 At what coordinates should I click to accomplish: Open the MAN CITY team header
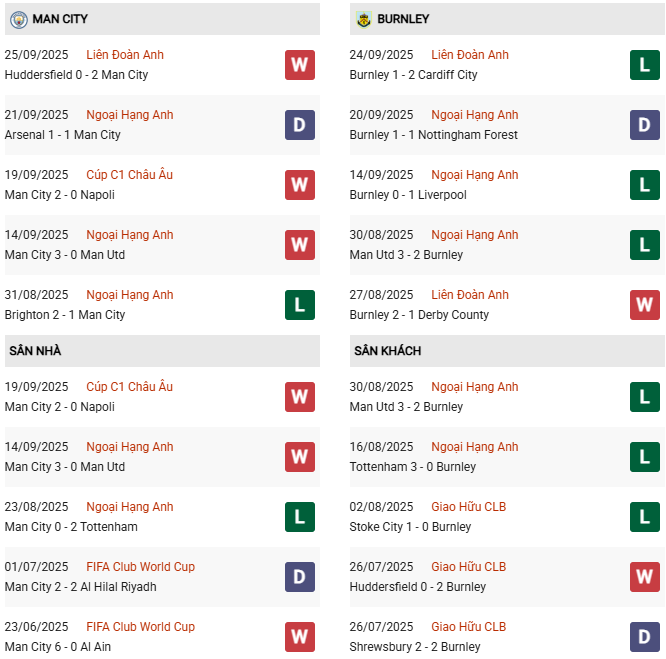tap(60, 19)
